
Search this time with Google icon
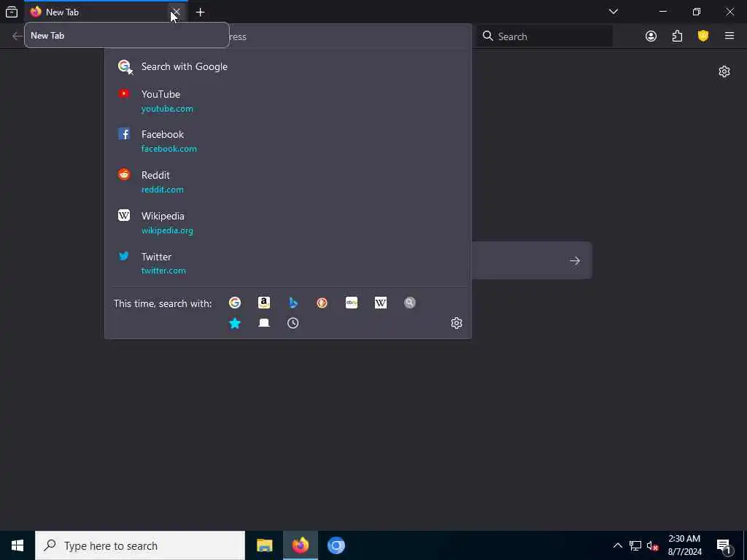pyautogui.click(x=234, y=303)
